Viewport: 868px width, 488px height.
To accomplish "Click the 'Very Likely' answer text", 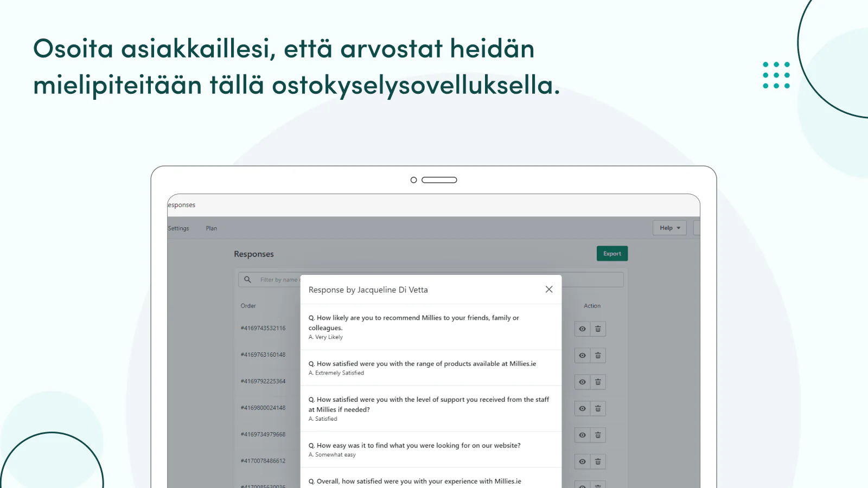I will tap(329, 337).
